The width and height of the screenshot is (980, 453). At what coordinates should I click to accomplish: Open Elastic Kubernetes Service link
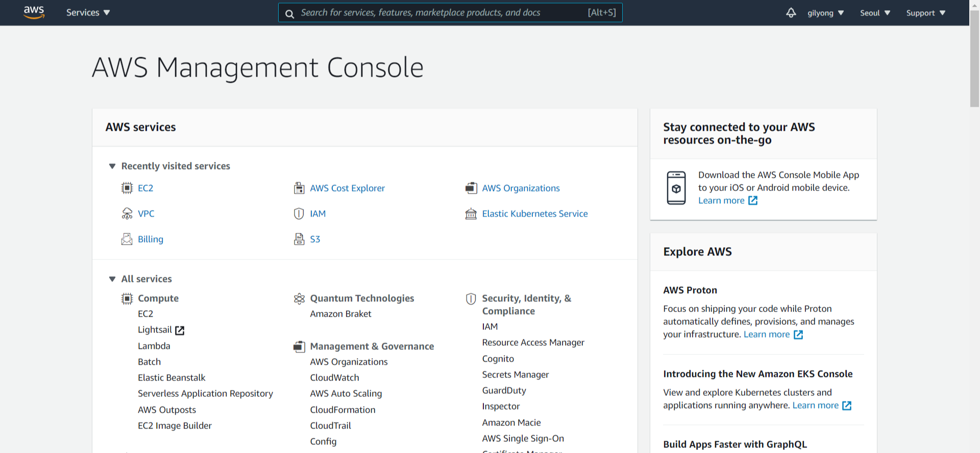click(535, 213)
